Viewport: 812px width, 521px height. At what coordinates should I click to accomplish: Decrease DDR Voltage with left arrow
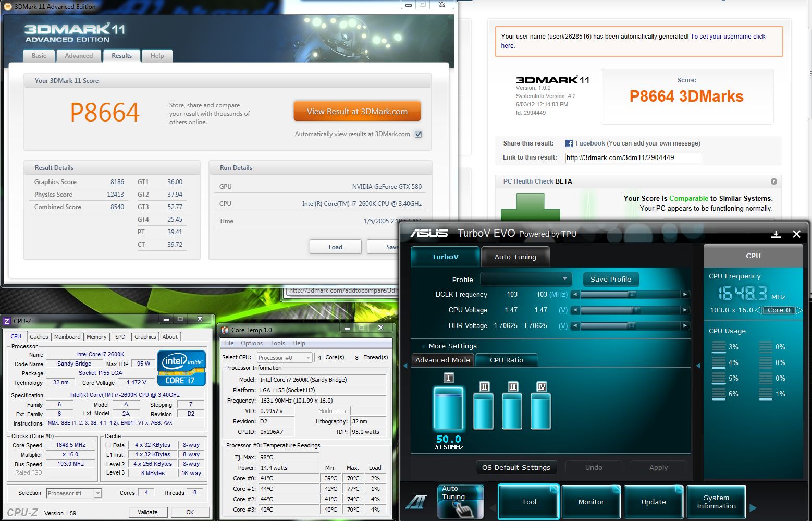click(x=575, y=326)
